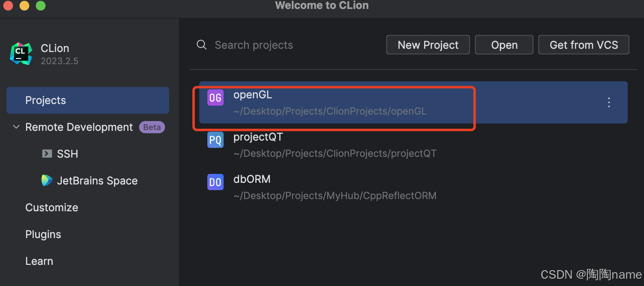Click the CLion application logo
This screenshot has width=644, height=286.
pyautogui.click(x=21, y=53)
